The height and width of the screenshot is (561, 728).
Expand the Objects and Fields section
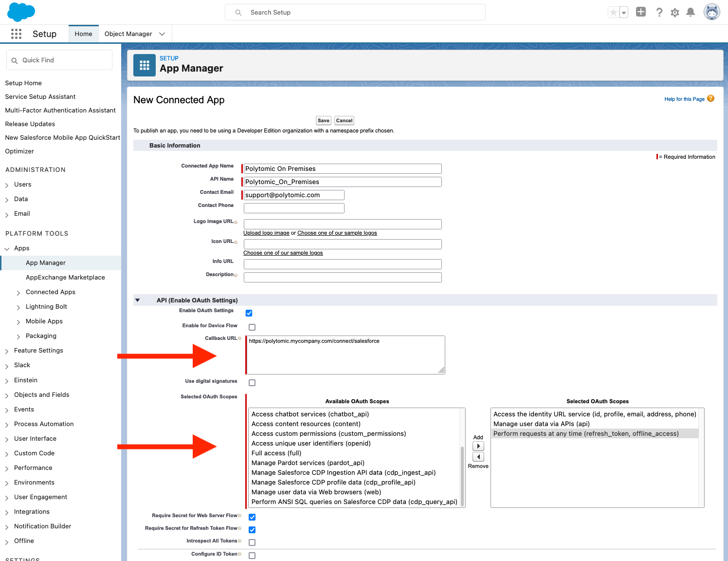pos(7,396)
